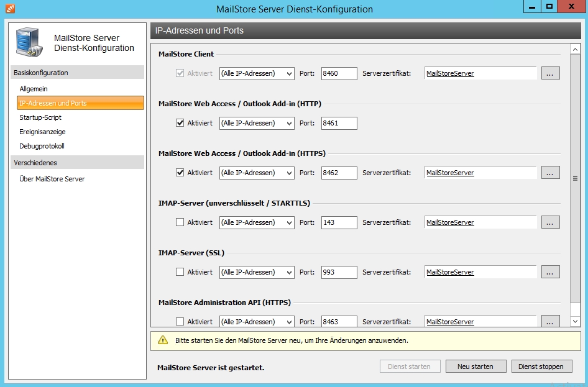This screenshot has height=387, width=588.
Task: Click the scrollbar down arrow
Action: [x=575, y=321]
